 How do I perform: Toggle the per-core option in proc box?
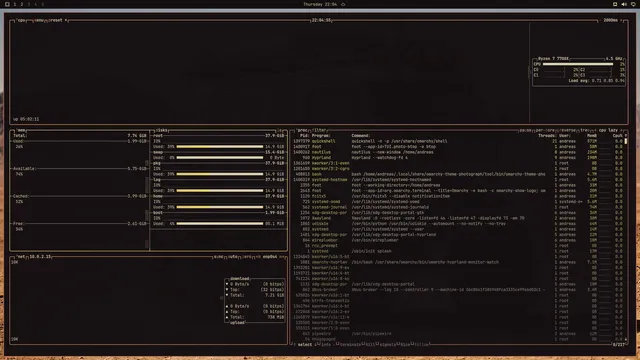pos(545,131)
